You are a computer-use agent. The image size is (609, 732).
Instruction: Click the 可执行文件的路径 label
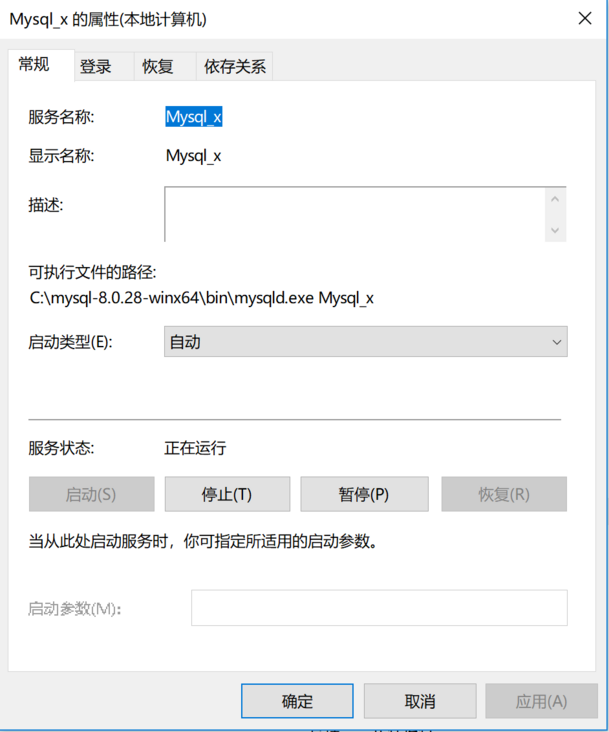pos(92,272)
